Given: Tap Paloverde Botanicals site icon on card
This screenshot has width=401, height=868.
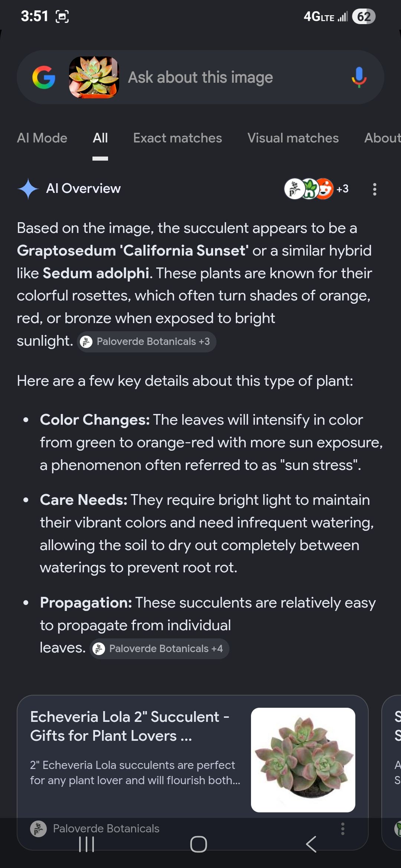Looking at the screenshot, I should pyautogui.click(x=38, y=829).
